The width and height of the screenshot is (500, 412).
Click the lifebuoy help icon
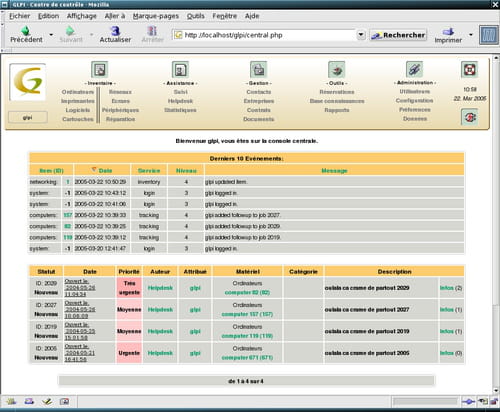[469, 69]
